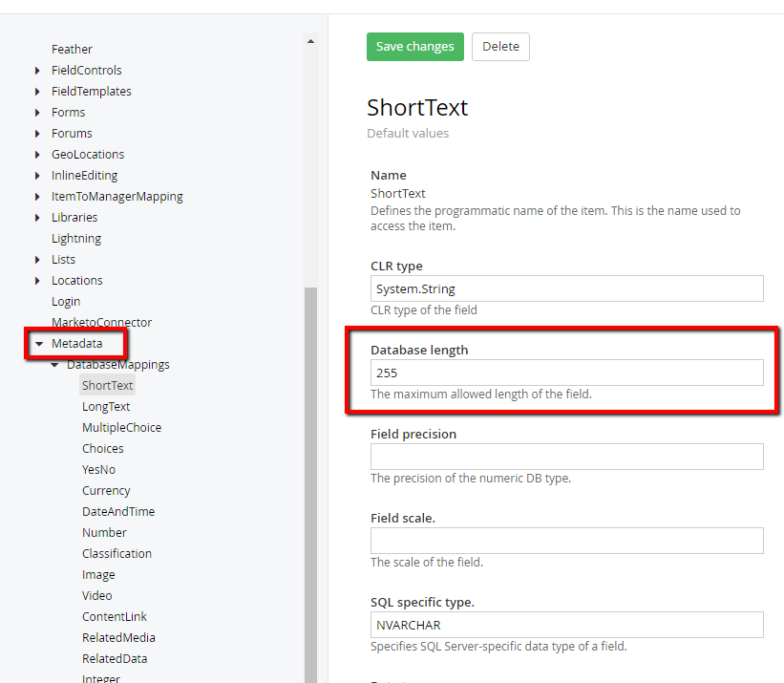Expand the GeoLocations tree node arrow
The image size is (784, 683).
point(37,155)
